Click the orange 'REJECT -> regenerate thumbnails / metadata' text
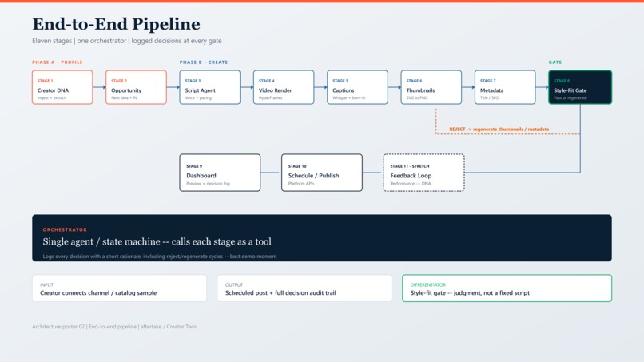 [499, 129]
